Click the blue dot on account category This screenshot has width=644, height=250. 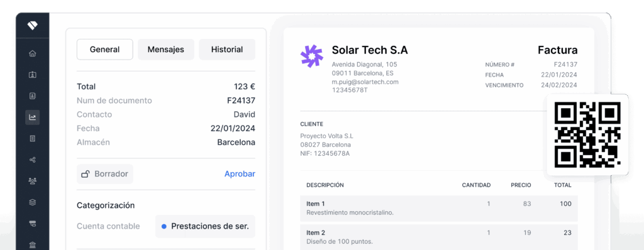point(164,226)
